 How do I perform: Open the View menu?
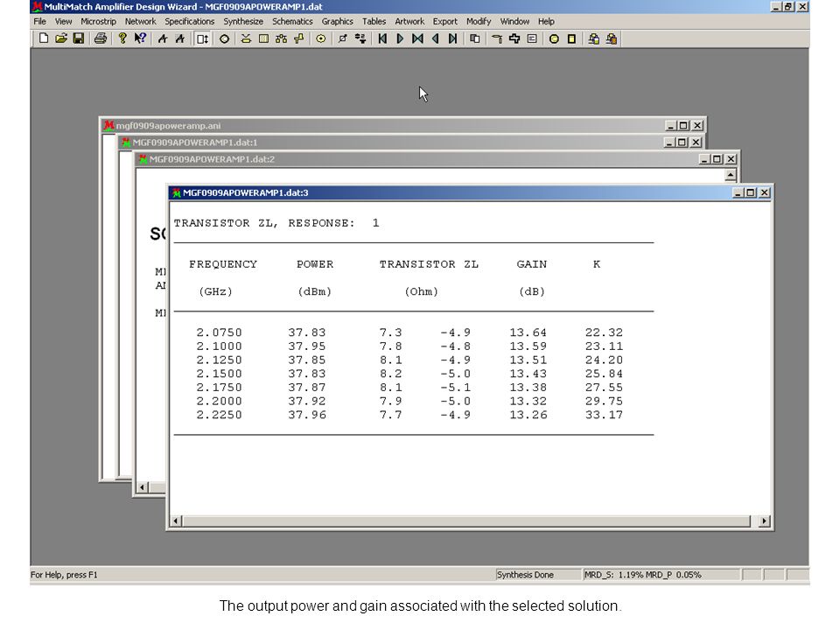click(63, 21)
